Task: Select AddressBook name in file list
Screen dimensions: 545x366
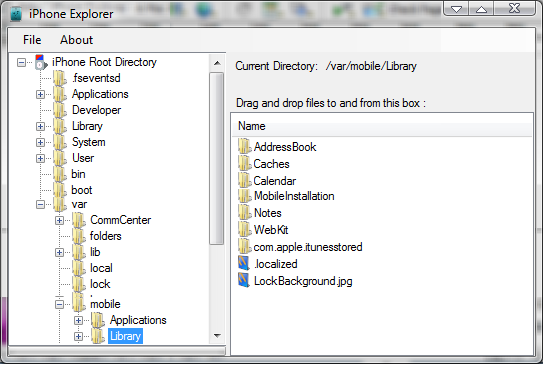Action: [285, 147]
